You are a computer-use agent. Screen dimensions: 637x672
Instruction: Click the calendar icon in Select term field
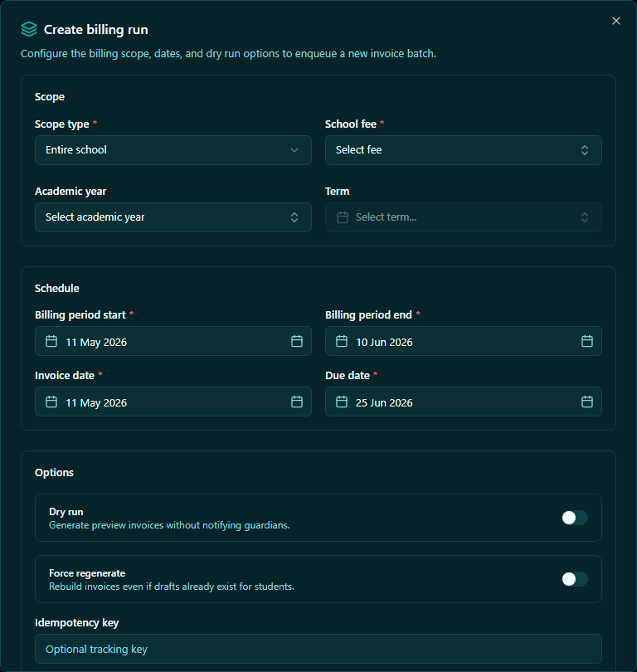[x=343, y=217]
